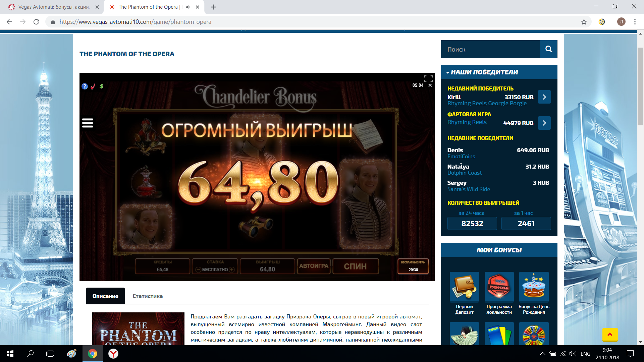
Task: Open the Первый Депозит bonus icon
Action: 464,286
